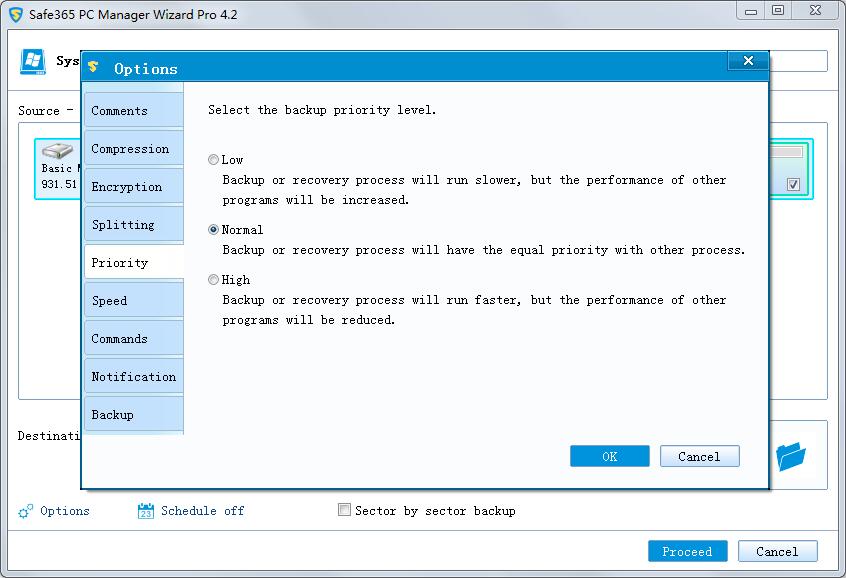Image resolution: width=846 pixels, height=578 pixels.
Task: Open the Notification tab
Action: pyautogui.click(x=133, y=377)
